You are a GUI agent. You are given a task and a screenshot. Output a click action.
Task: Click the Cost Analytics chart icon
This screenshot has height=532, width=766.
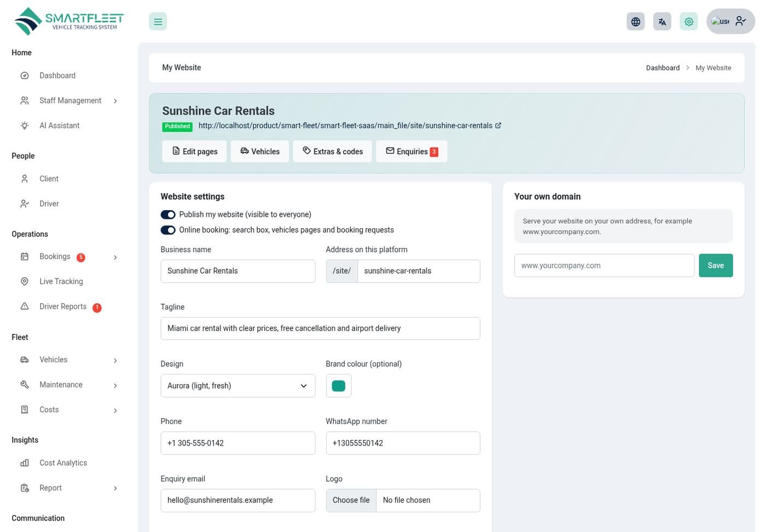tap(25, 463)
